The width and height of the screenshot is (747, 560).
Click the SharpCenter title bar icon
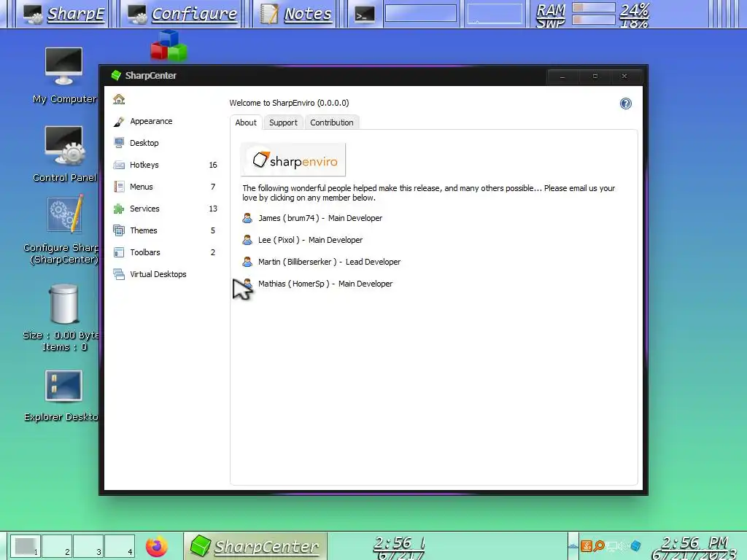click(x=116, y=75)
